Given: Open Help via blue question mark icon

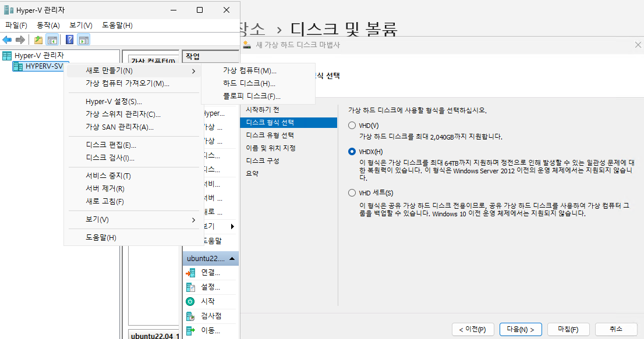Looking at the screenshot, I should pyautogui.click(x=70, y=40).
